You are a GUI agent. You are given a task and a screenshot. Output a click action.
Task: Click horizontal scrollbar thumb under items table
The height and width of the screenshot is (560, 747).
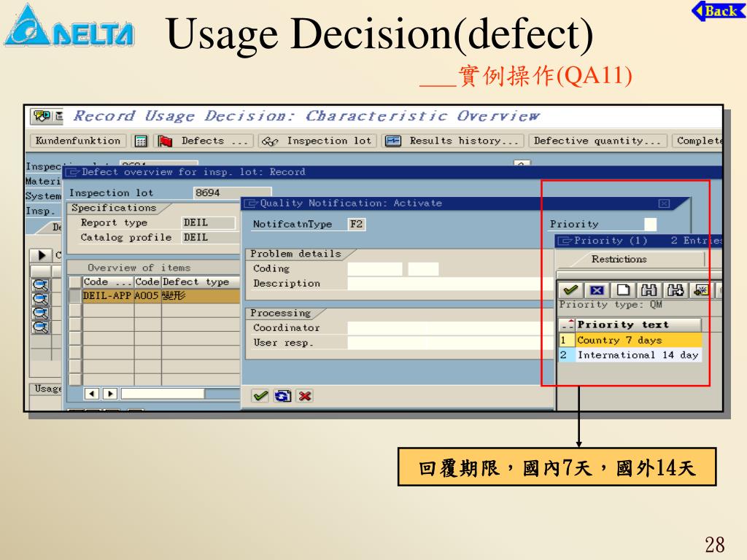point(163,394)
